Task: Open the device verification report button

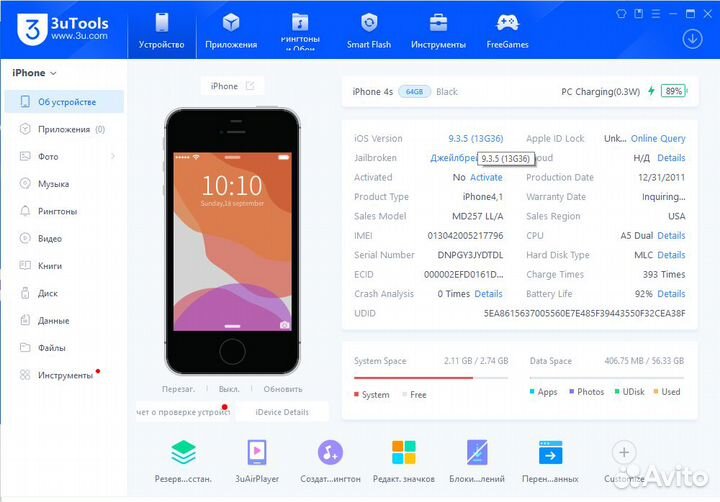Action: (183, 412)
